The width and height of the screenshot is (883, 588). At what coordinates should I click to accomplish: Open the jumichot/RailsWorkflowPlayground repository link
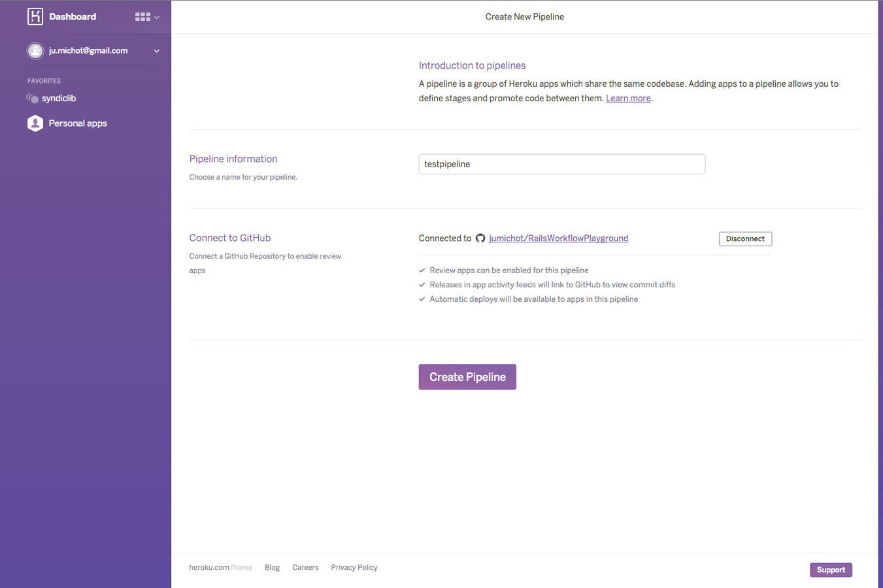[559, 238]
